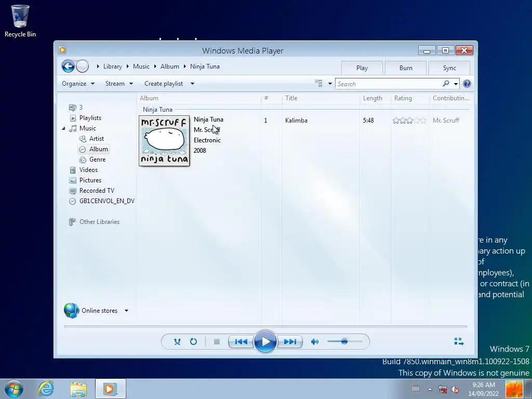Sort by the Rating column header

tap(403, 98)
